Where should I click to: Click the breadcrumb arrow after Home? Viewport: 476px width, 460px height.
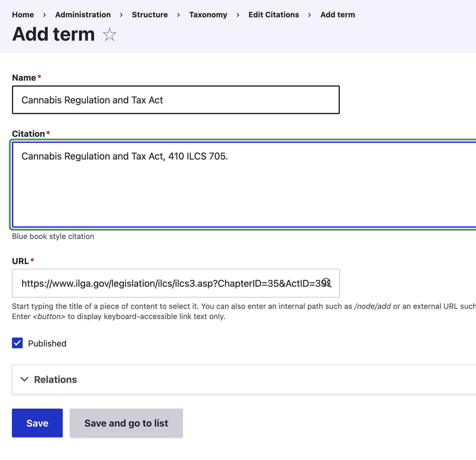44,15
